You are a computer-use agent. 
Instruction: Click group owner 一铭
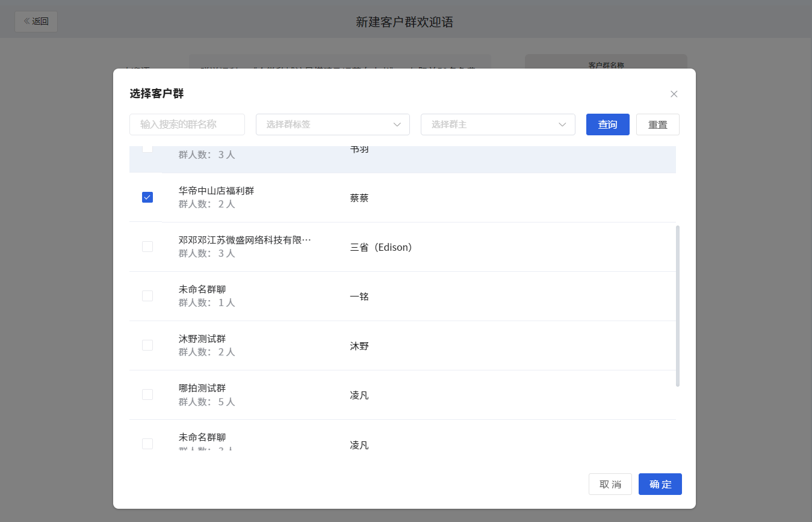click(359, 296)
